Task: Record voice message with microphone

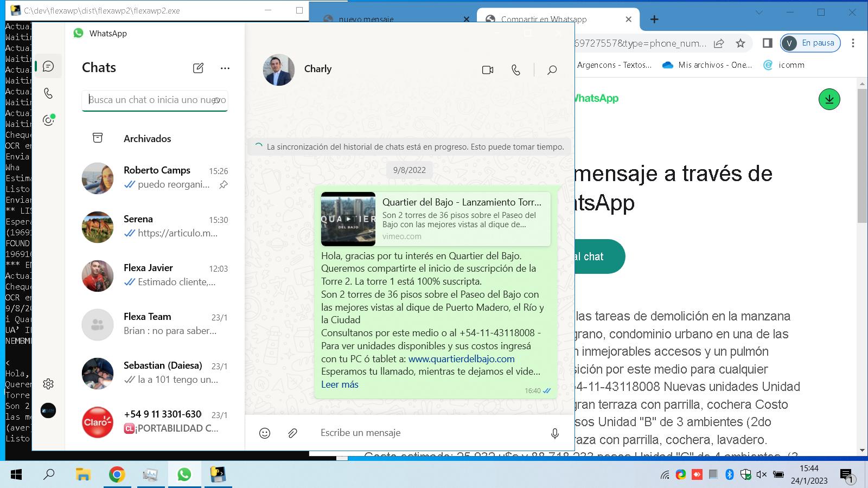Action: [555, 433]
